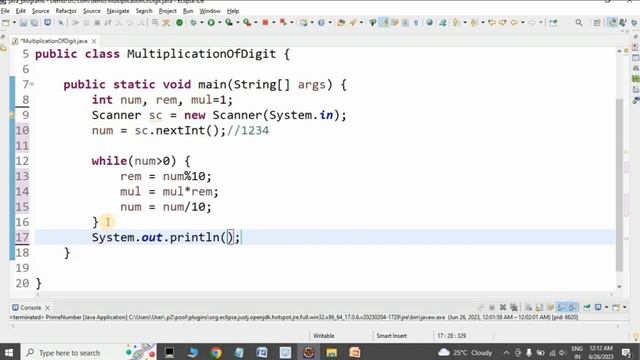This screenshot has height=360, width=640.
Task: Select the Console view tab
Action: click(27, 308)
